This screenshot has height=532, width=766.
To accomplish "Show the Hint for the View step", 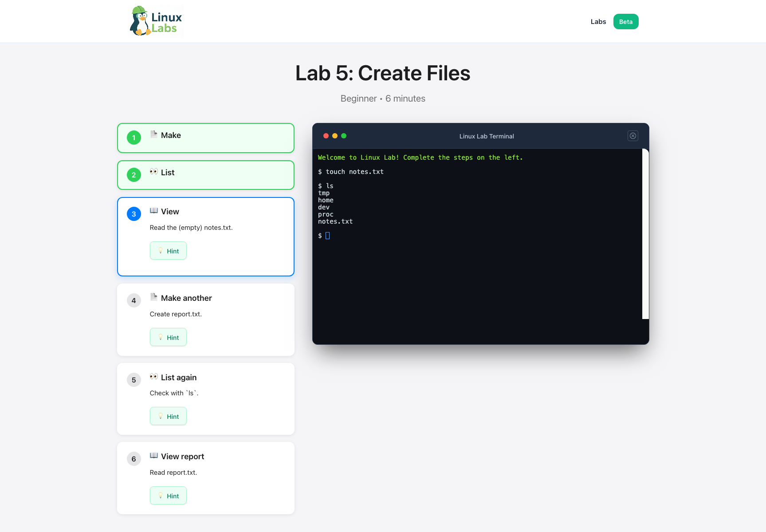I will pyautogui.click(x=168, y=251).
